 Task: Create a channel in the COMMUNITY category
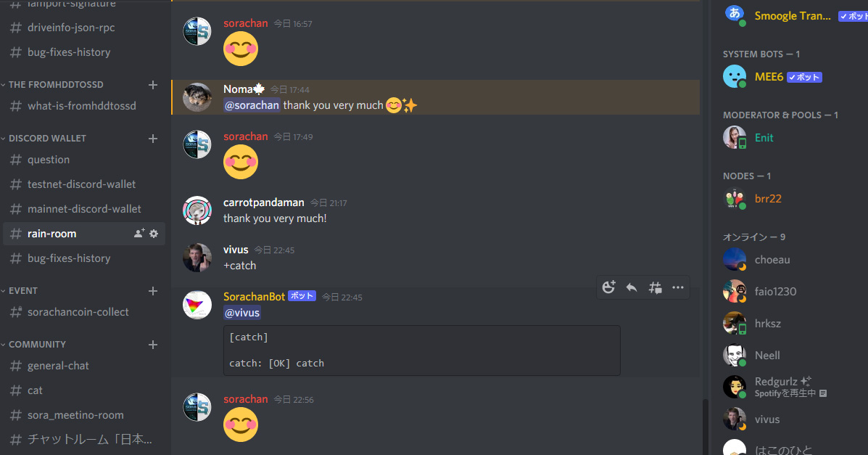[x=153, y=345]
